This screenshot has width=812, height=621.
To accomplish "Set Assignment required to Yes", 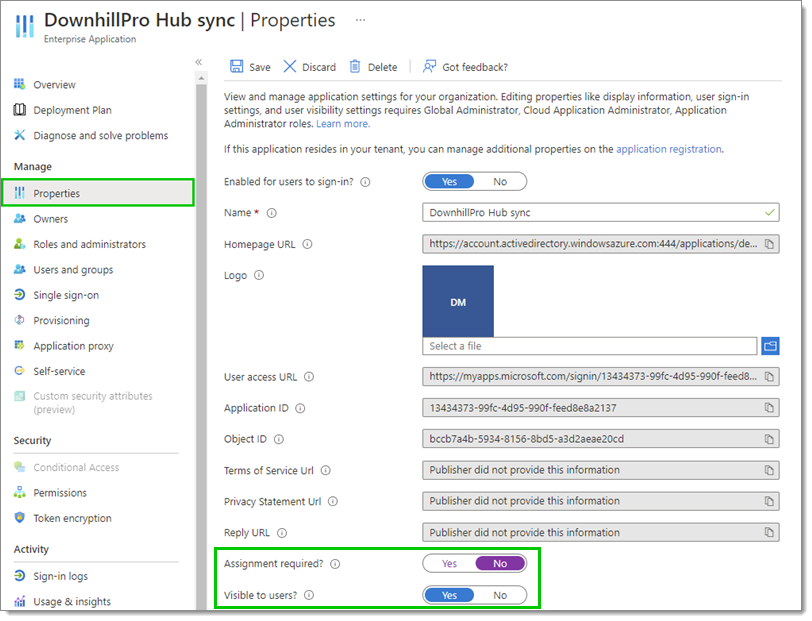I will pos(449,564).
